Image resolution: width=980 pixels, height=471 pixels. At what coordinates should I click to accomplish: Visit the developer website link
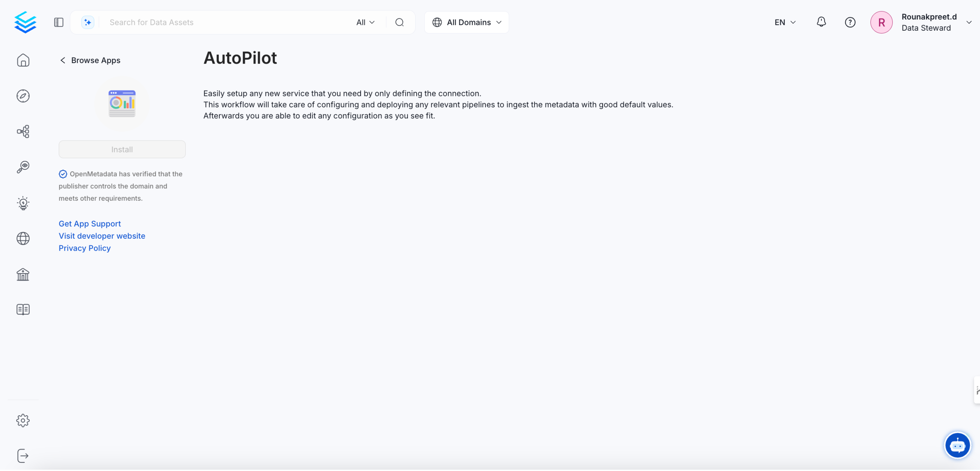[x=102, y=236]
